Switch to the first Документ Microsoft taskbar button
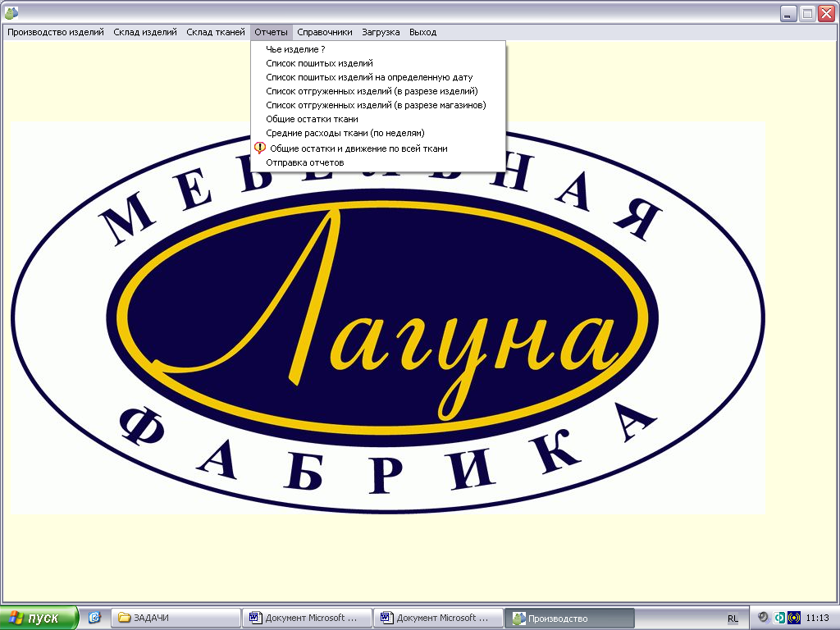Screen dimensions: 840x630 pyautogui.click(x=307, y=619)
